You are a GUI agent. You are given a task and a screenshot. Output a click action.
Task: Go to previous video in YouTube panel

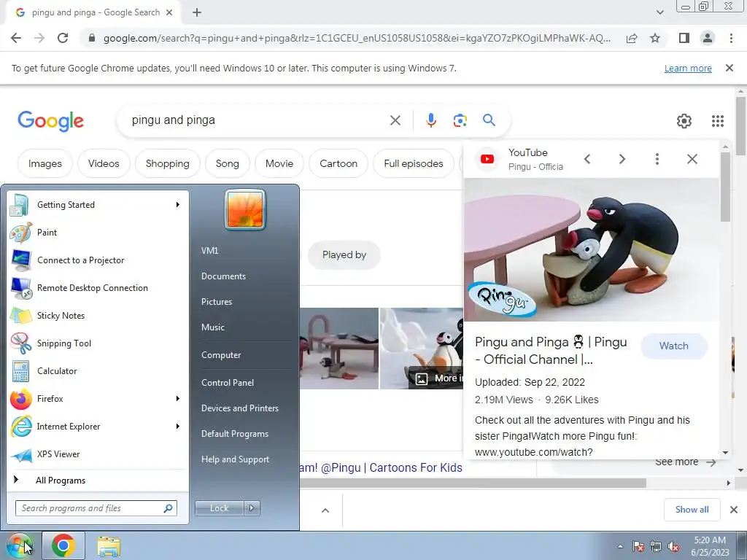587,159
